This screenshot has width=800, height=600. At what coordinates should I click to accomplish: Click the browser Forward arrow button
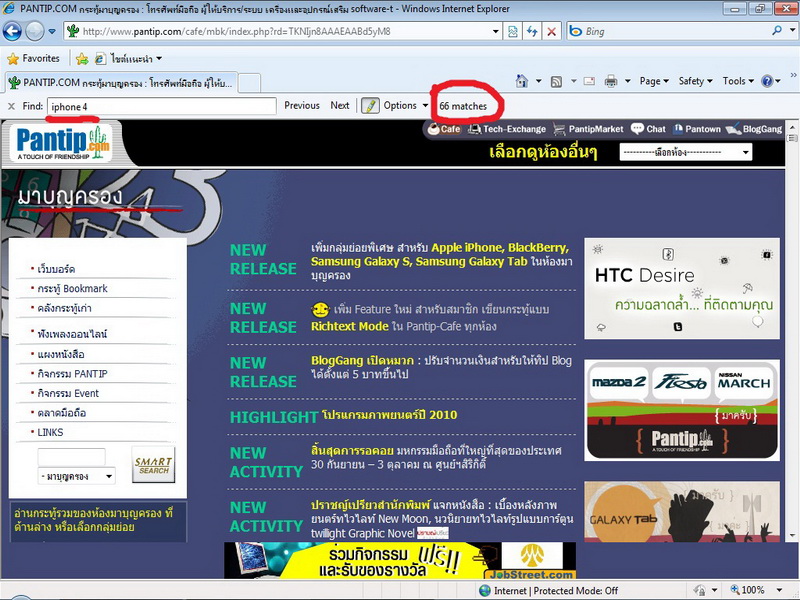point(35,32)
